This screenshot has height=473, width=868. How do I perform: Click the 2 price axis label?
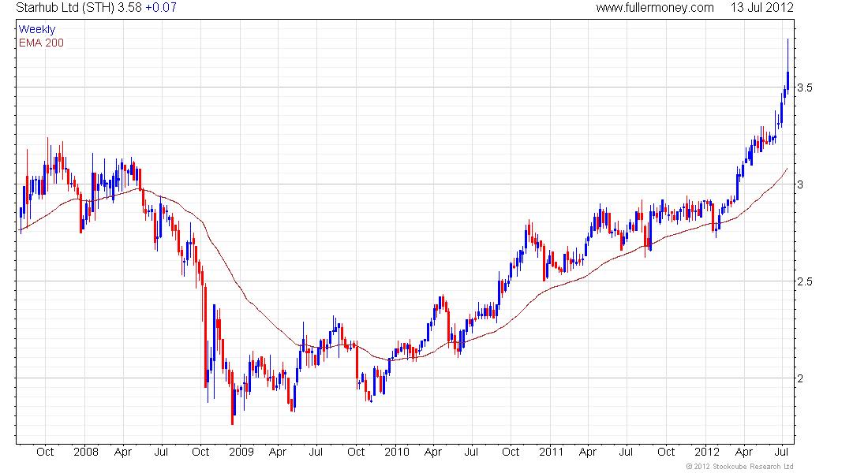800,378
